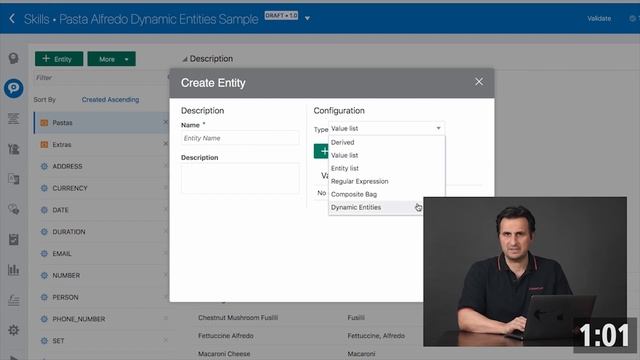Click the SET gear icon
The height and width of the screenshot is (360, 640).
44,340
